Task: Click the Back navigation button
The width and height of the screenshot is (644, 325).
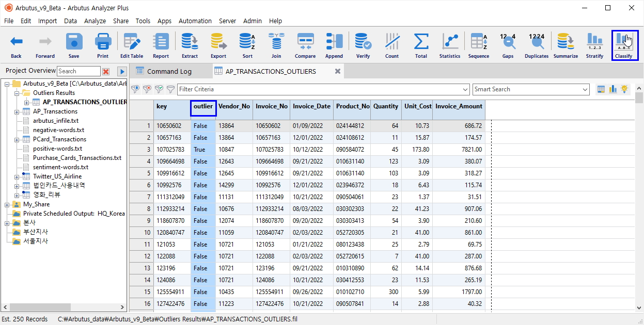Action: (16, 45)
